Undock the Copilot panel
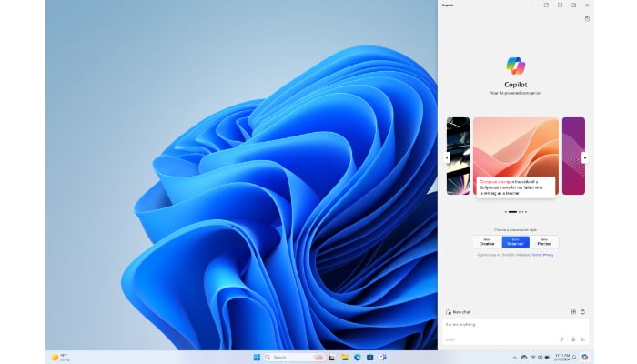Image resolution: width=637 pixels, height=364 pixels. (x=561, y=5)
